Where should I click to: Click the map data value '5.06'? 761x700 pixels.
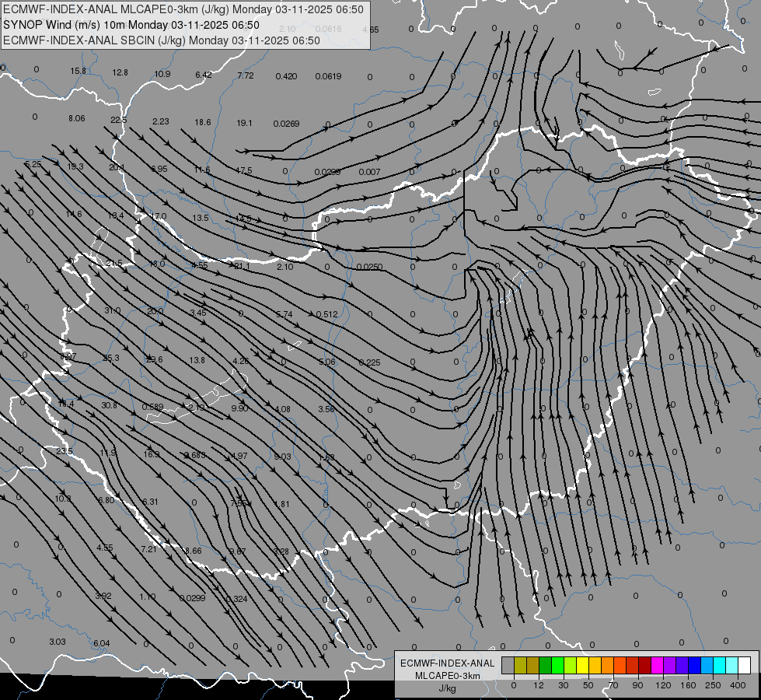(327, 362)
